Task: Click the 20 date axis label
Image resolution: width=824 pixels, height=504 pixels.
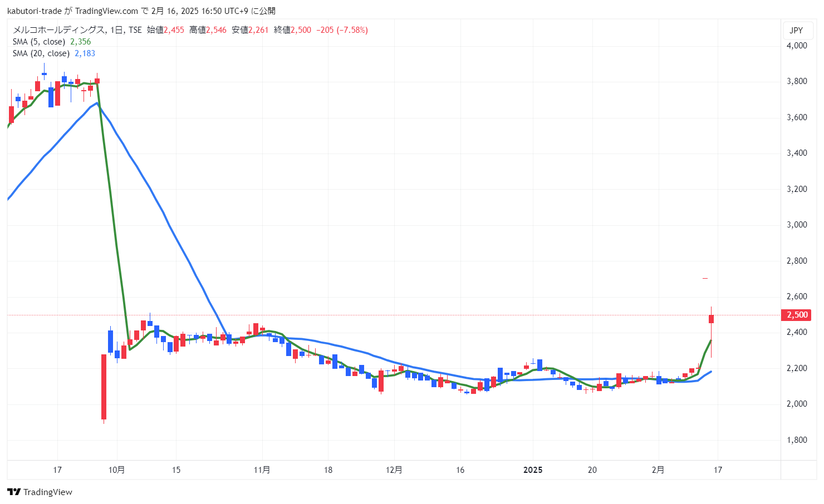Action: 592,470
